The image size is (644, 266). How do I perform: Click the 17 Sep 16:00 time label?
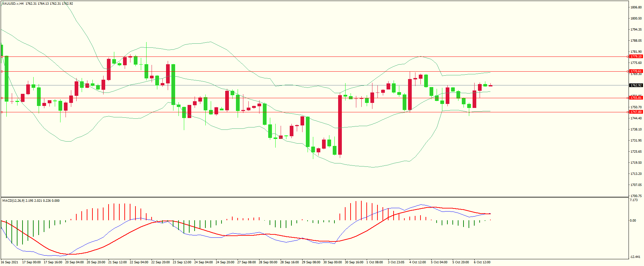53,262
